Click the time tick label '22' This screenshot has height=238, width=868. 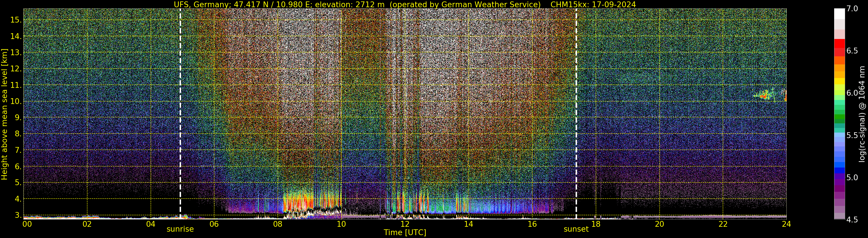pyautogui.click(x=723, y=224)
